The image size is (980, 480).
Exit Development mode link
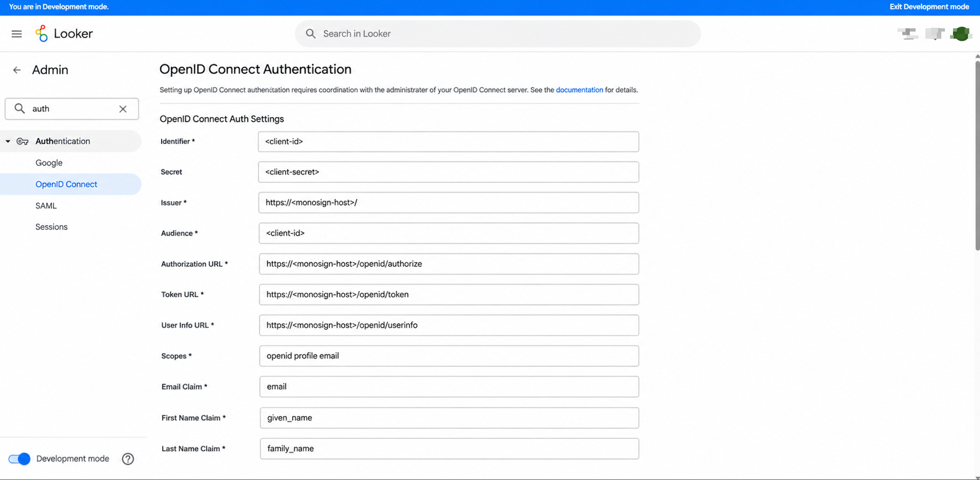point(929,7)
